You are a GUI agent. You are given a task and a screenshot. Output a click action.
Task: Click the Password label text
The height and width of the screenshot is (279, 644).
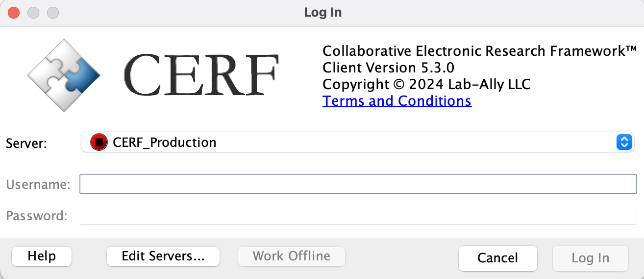(x=37, y=216)
